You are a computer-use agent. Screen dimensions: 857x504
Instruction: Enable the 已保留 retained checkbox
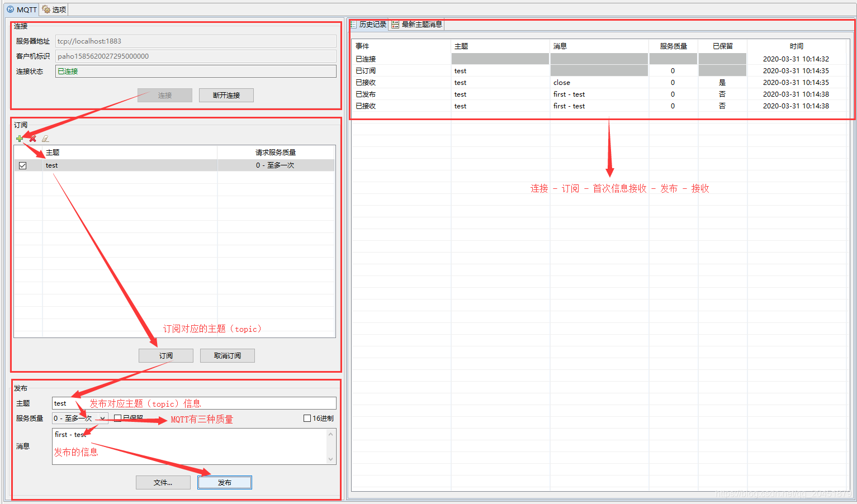click(x=117, y=418)
